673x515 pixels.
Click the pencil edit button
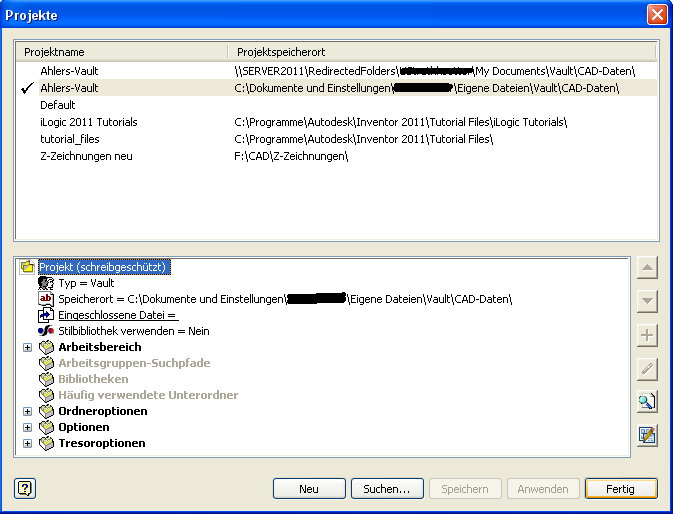point(647,368)
